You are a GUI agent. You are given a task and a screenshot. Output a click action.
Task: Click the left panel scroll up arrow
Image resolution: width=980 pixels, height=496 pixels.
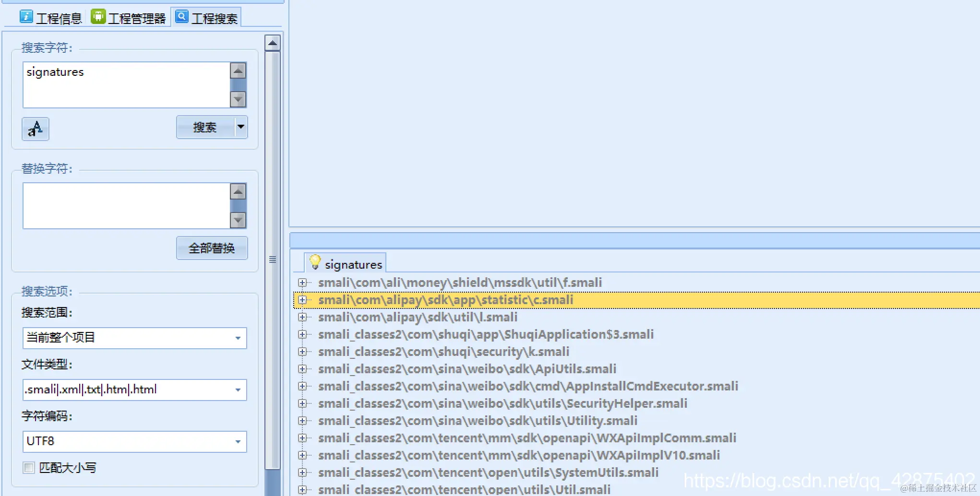click(x=273, y=43)
